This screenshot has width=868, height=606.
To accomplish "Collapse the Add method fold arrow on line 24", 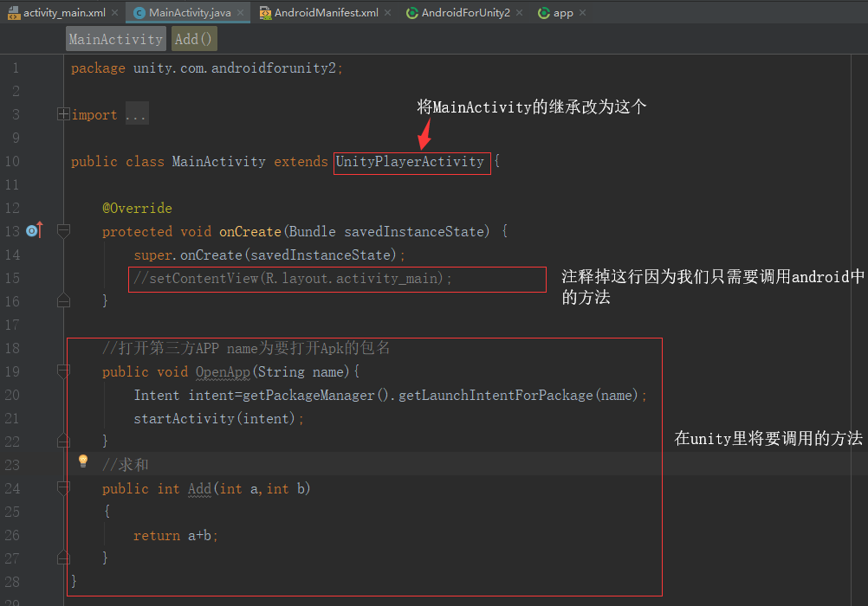I will [63, 488].
